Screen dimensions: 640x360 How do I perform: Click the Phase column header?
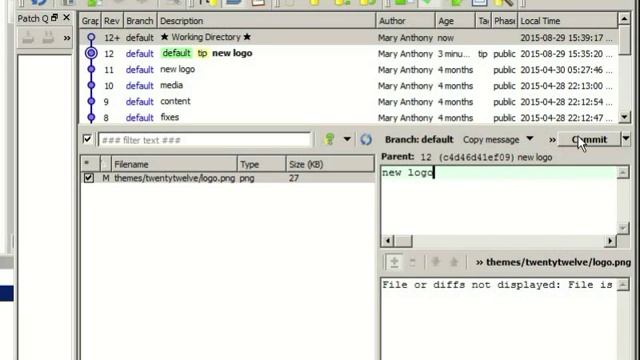coord(504,21)
